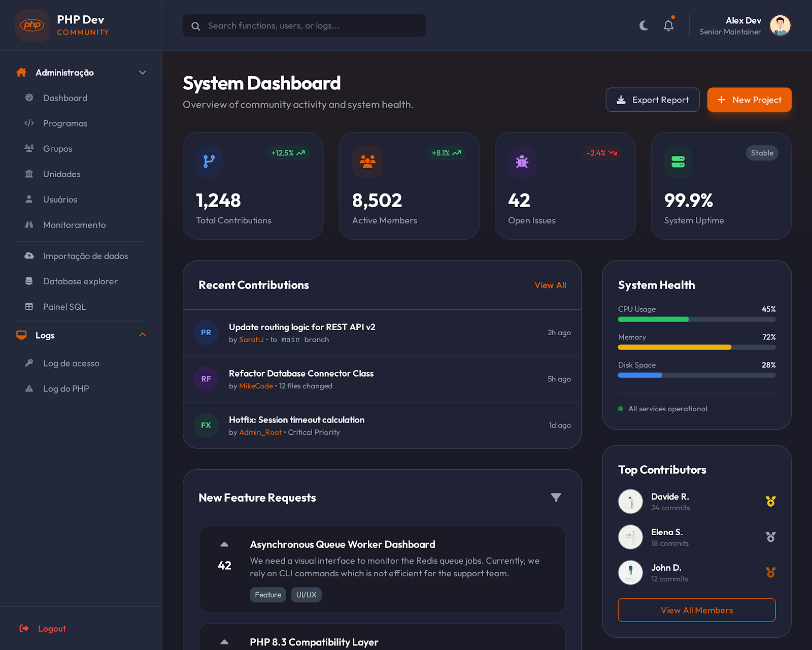Select the UI/UX tag on the feature request
Image resolution: width=812 pixels, height=650 pixels.
[x=306, y=595]
